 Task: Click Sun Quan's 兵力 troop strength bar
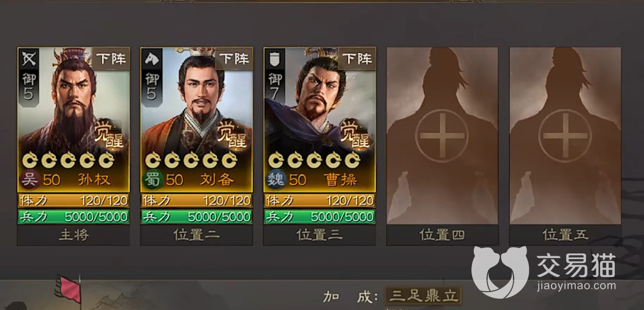click(x=74, y=217)
